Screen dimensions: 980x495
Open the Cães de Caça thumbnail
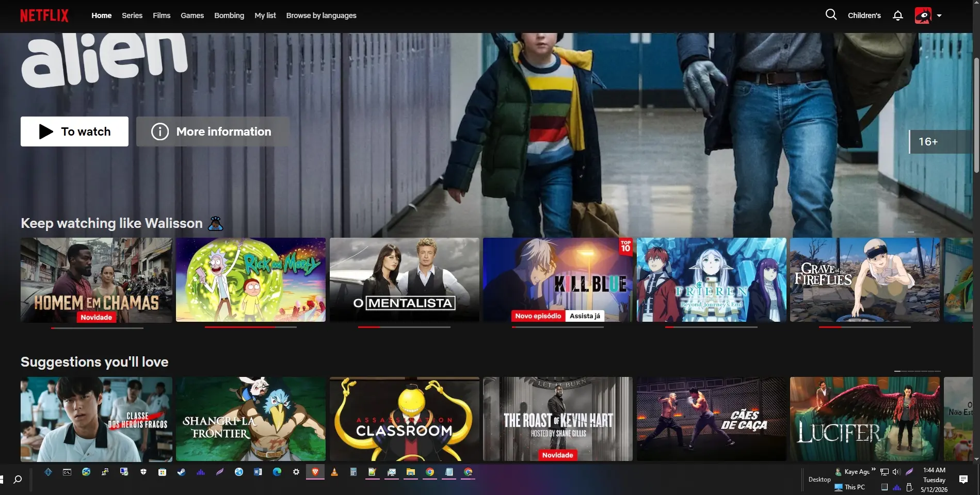(712, 419)
